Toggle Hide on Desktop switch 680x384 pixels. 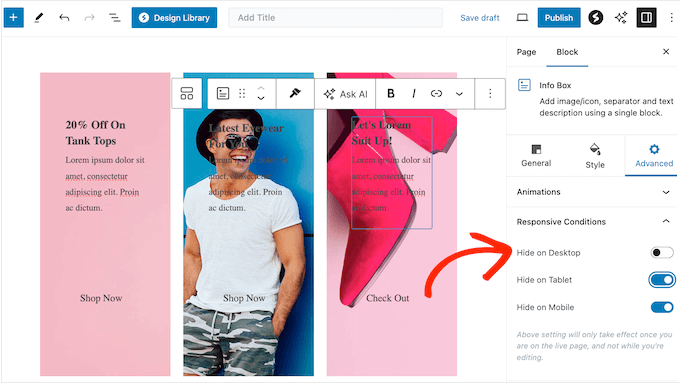662,253
